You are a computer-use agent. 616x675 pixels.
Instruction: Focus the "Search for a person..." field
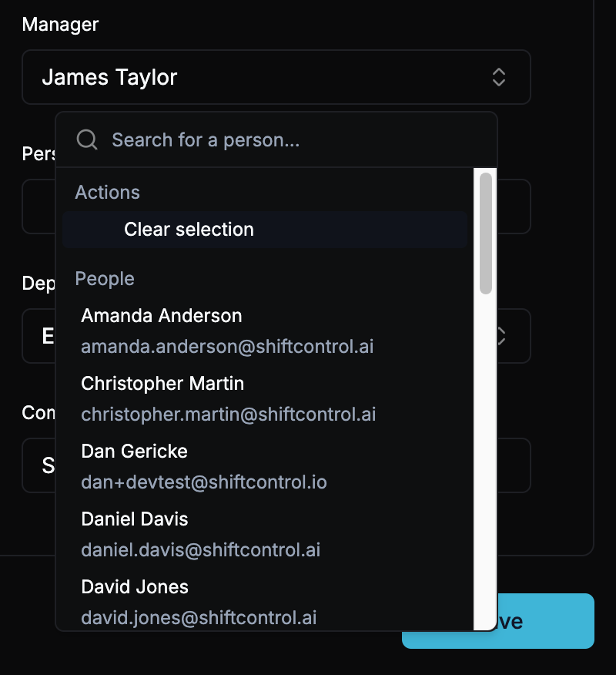[x=293, y=139]
